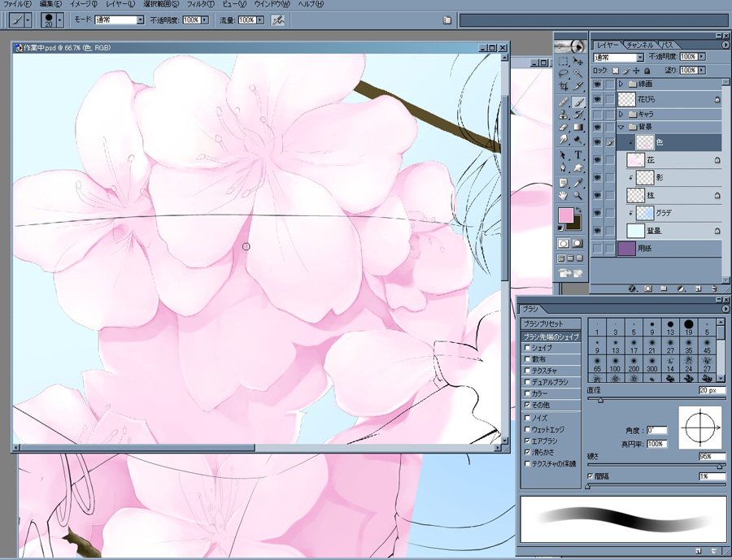Open the Layers panel blend mode dropdown
The width and height of the screenshot is (732, 560).
(x=640, y=58)
